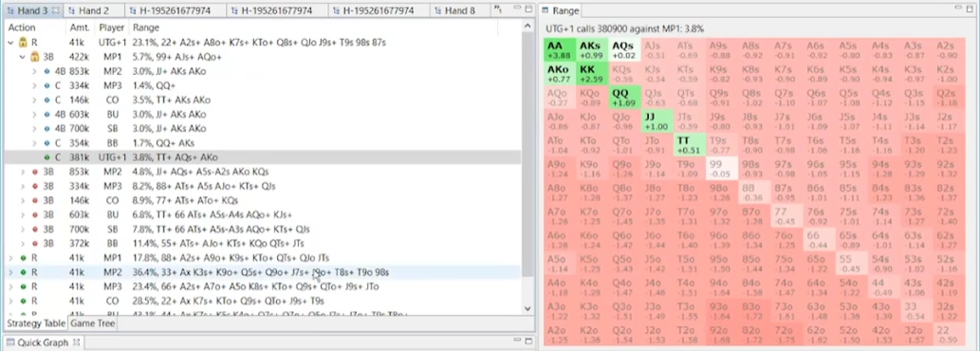
Task: Click the Amt. column header
Action: pos(80,28)
